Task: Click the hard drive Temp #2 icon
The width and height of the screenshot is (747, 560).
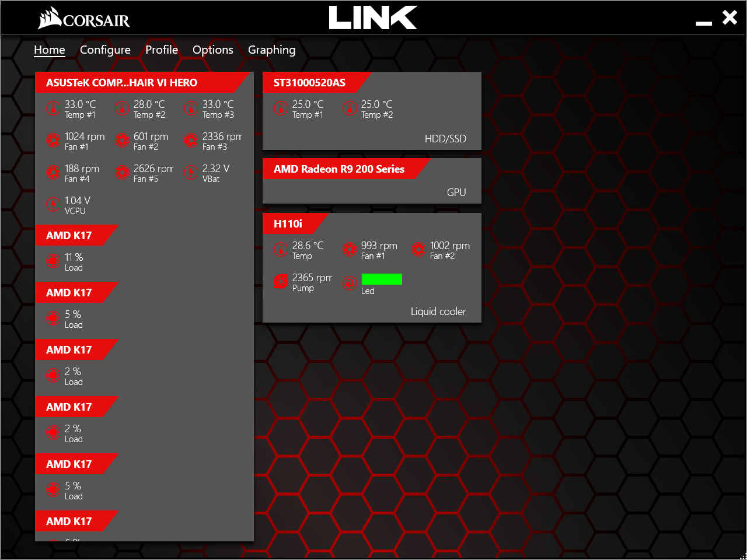Action: click(350, 108)
